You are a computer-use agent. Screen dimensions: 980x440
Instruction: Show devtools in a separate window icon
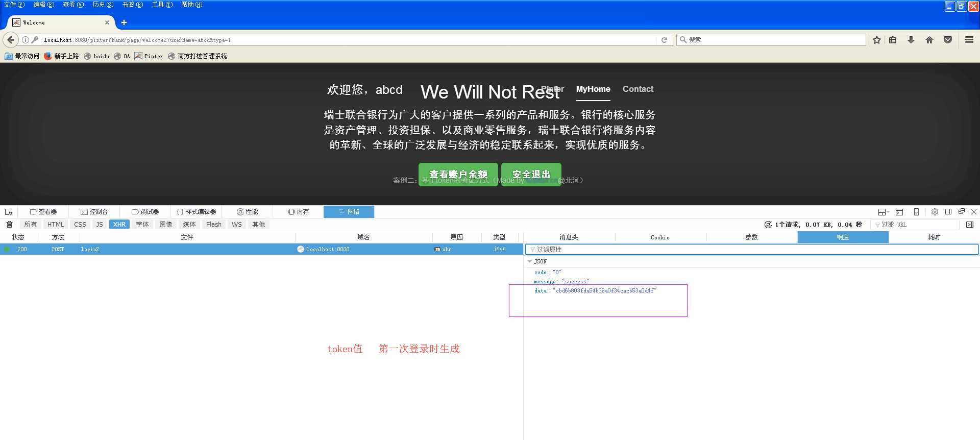click(962, 211)
